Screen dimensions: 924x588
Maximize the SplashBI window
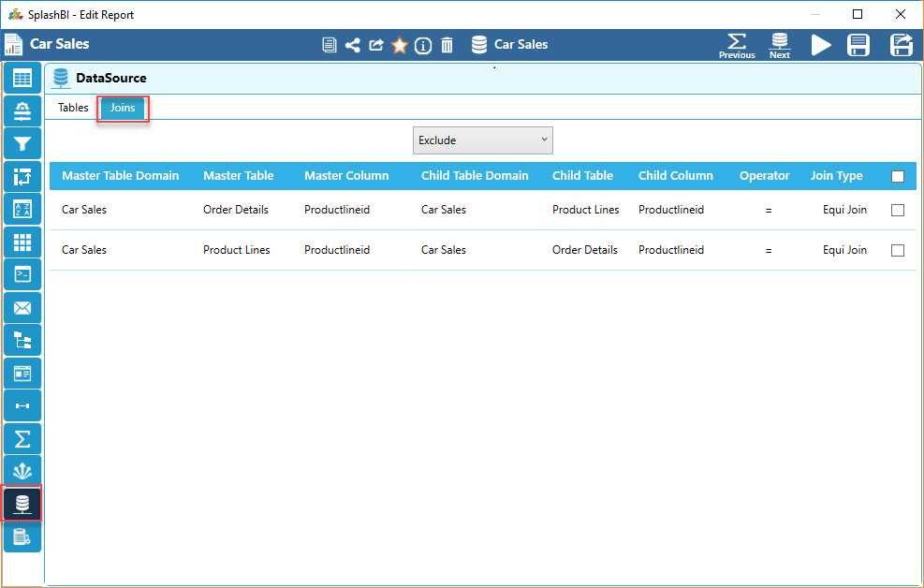coord(858,14)
